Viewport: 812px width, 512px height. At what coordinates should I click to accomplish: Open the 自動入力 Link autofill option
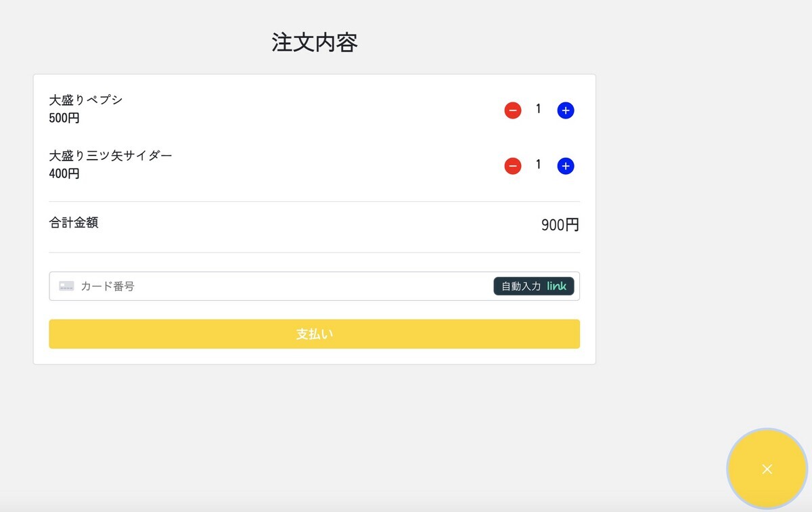click(x=533, y=286)
